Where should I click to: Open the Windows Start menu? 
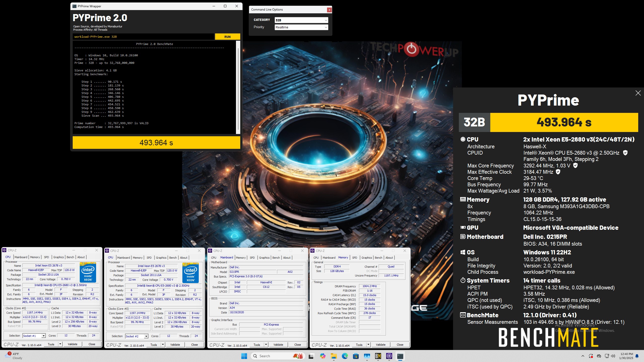(244, 356)
